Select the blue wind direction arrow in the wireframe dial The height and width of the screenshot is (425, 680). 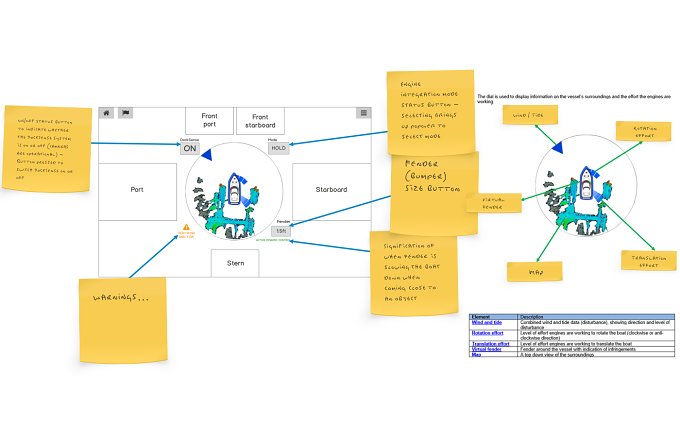coord(207,154)
